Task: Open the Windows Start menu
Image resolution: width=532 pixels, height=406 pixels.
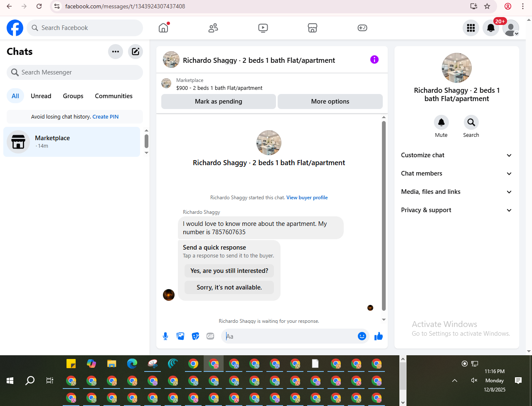Action: [10, 381]
